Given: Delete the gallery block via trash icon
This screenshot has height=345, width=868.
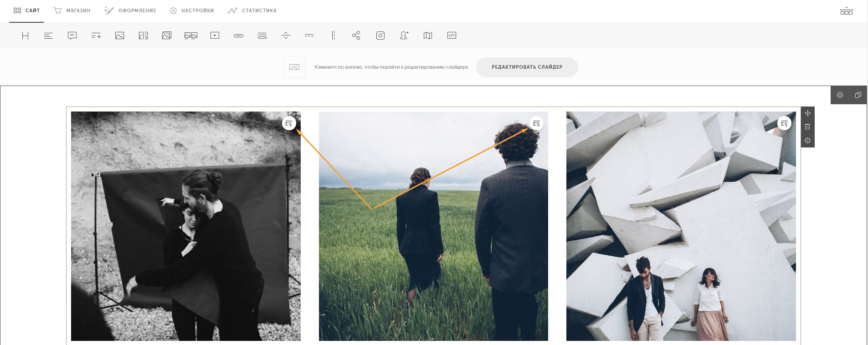Looking at the screenshot, I should pyautogui.click(x=807, y=127).
